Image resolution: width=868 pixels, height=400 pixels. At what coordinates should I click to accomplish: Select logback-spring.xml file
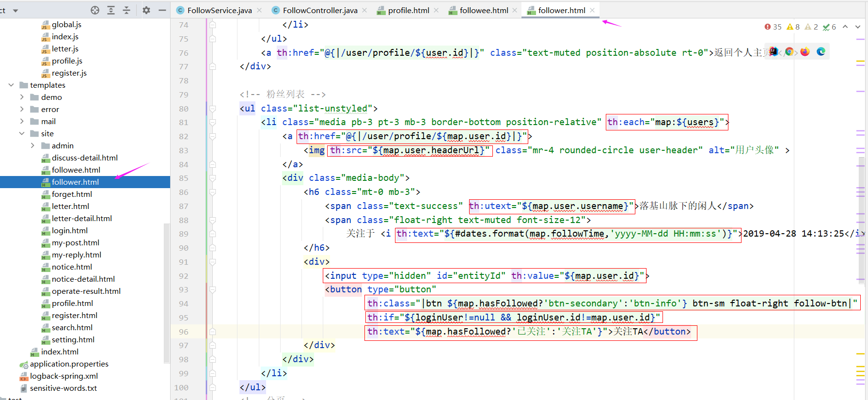click(63, 376)
